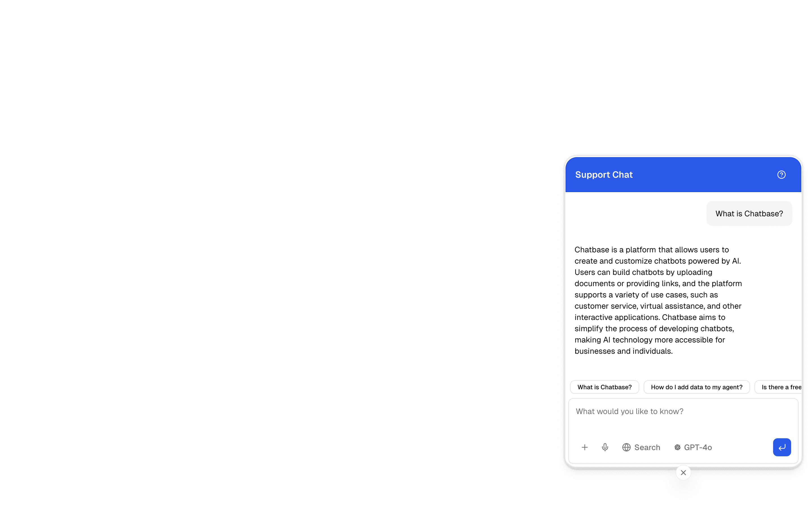Click the X icon below the chat widget
This screenshot has width=812, height=507.
[x=683, y=472]
